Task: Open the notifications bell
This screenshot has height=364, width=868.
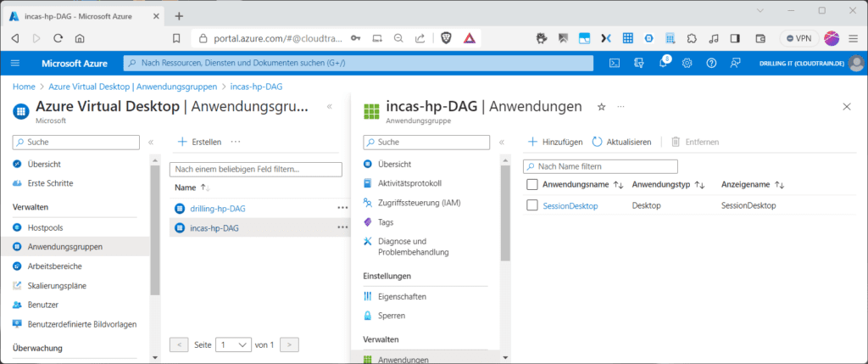Action: [x=663, y=63]
